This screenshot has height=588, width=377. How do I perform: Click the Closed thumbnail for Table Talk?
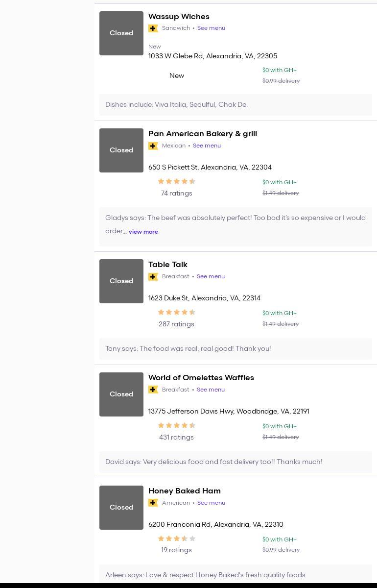(121, 281)
